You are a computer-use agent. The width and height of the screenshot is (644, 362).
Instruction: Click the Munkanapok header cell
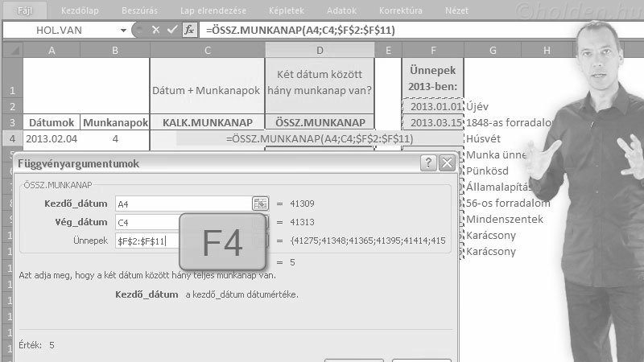[115, 122]
